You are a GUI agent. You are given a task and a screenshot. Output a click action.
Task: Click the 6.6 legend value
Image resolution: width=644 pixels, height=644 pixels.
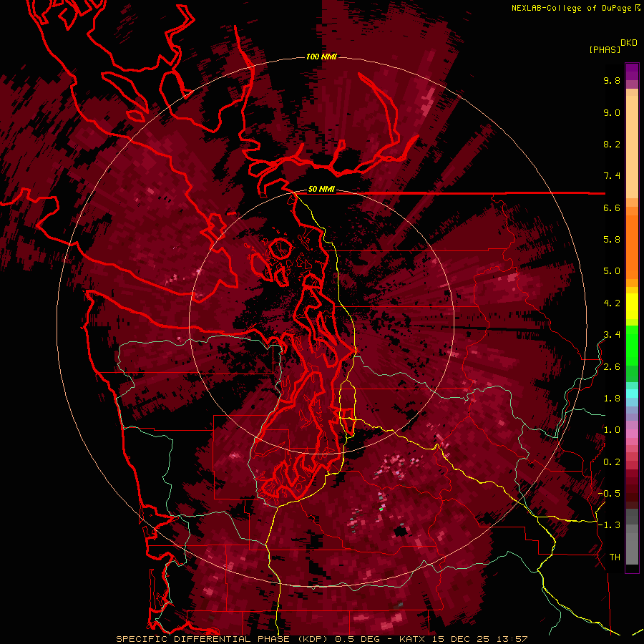click(x=612, y=208)
